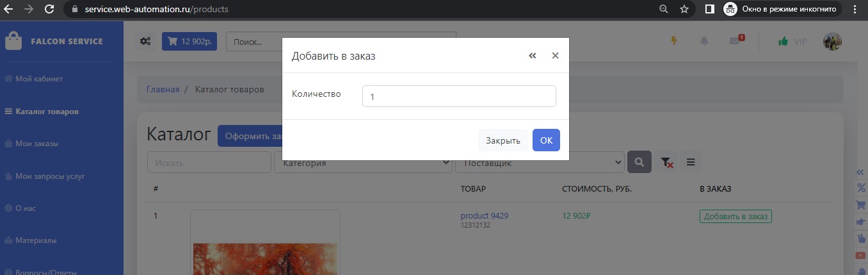Open the cart button showing 12 902р.
868x275 pixels.
pos(189,42)
